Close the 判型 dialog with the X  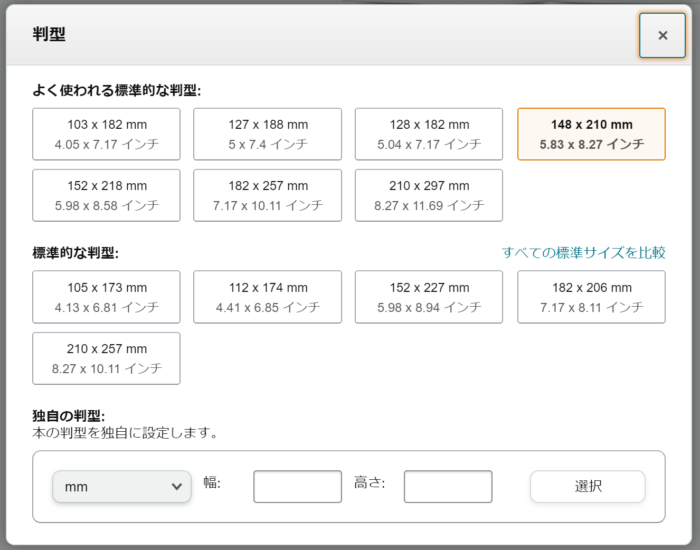(x=662, y=35)
